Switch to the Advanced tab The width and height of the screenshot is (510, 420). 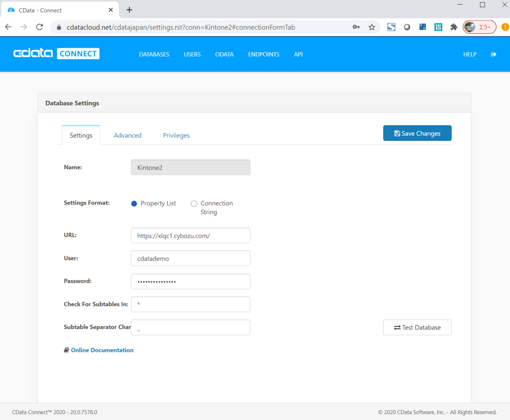127,135
